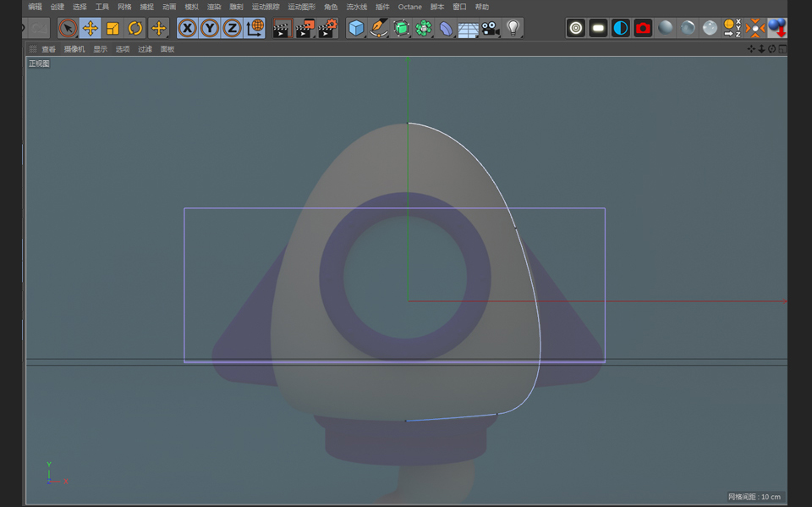Open the Floor environment objects flyout
The width and height of the screenshot is (812, 507).
pos(468,28)
